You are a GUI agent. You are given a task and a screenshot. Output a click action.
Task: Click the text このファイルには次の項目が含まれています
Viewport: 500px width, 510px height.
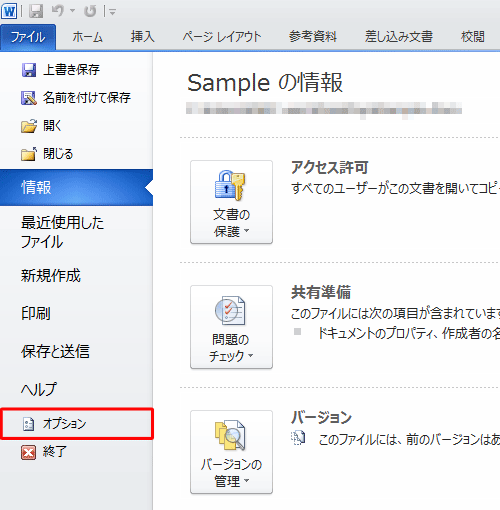click(x=395, y=314)
